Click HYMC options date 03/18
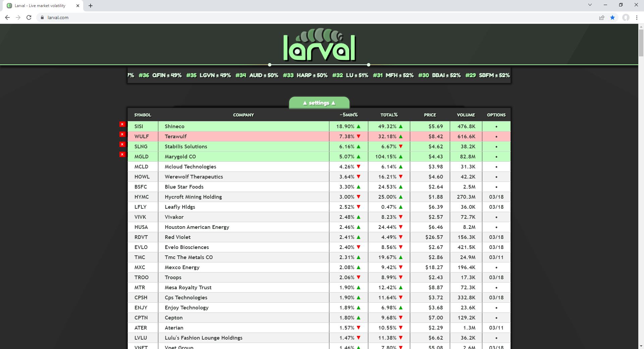 pyautogui.click(x=496, y=197)
